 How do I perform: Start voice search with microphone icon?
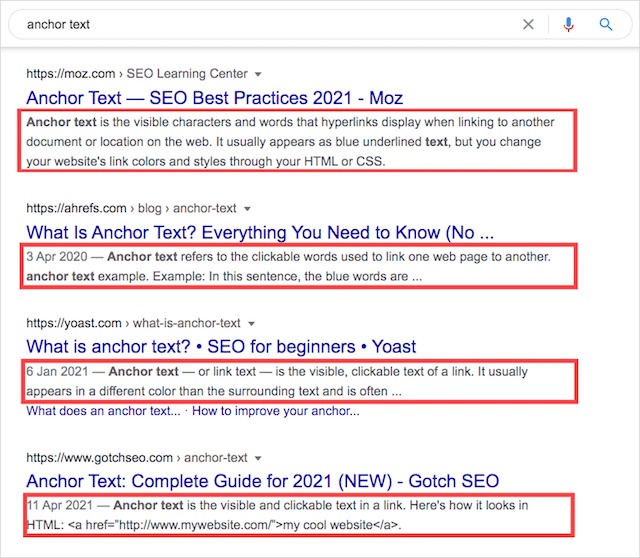point(569,24)
